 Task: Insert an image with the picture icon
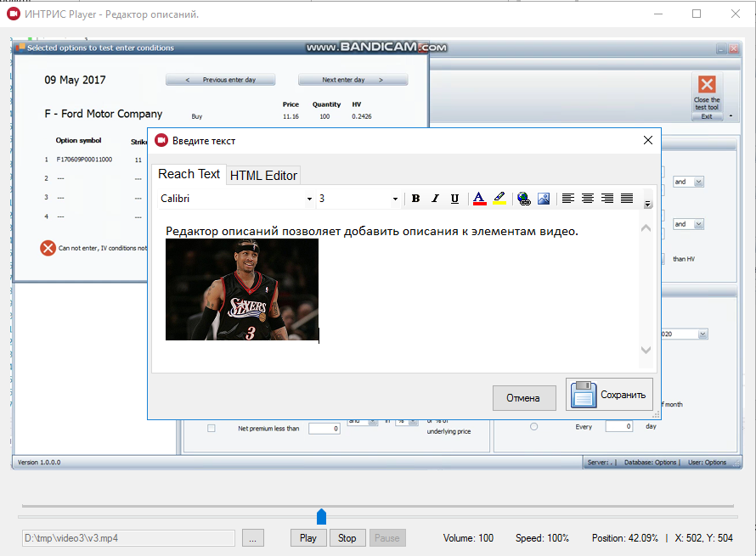[544, 199]
